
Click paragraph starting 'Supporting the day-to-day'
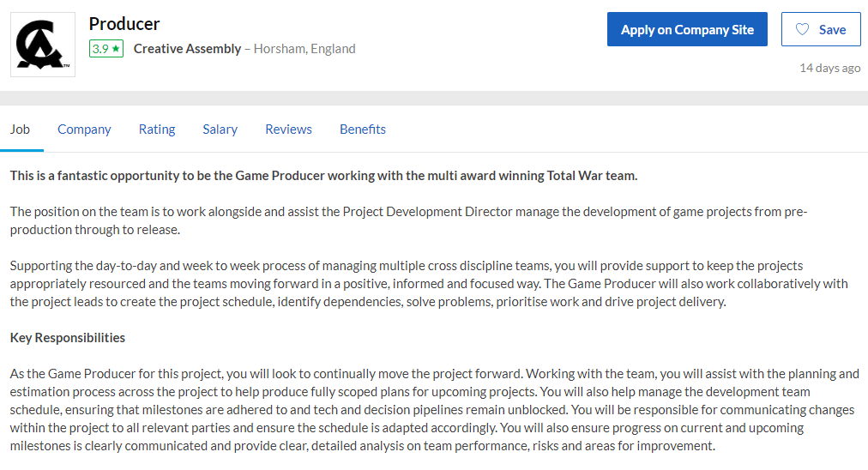coord(429,283)
